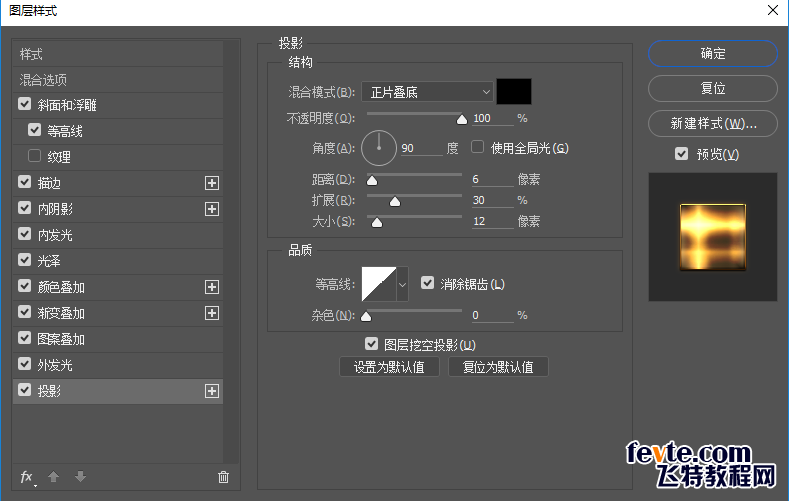The height and width of the screenshot is (501, 789).
Task: Open the fx add-style menu icon
Action: pyautogui.click(x=27, y=477)
